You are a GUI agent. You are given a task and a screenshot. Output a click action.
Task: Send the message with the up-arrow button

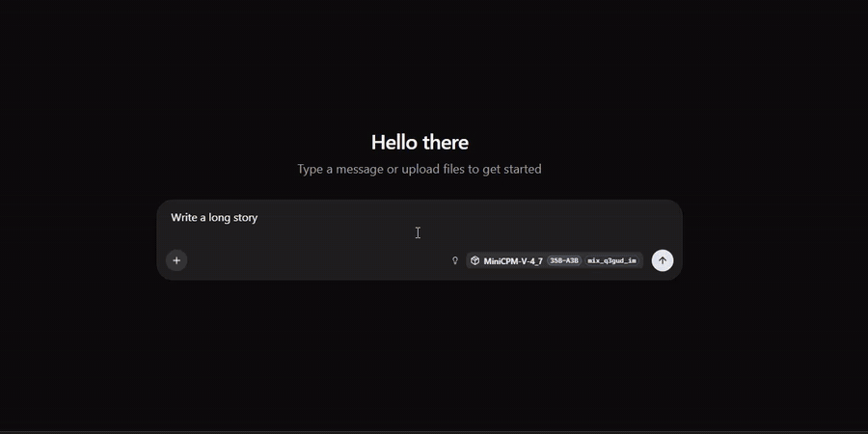click(662, 260)
